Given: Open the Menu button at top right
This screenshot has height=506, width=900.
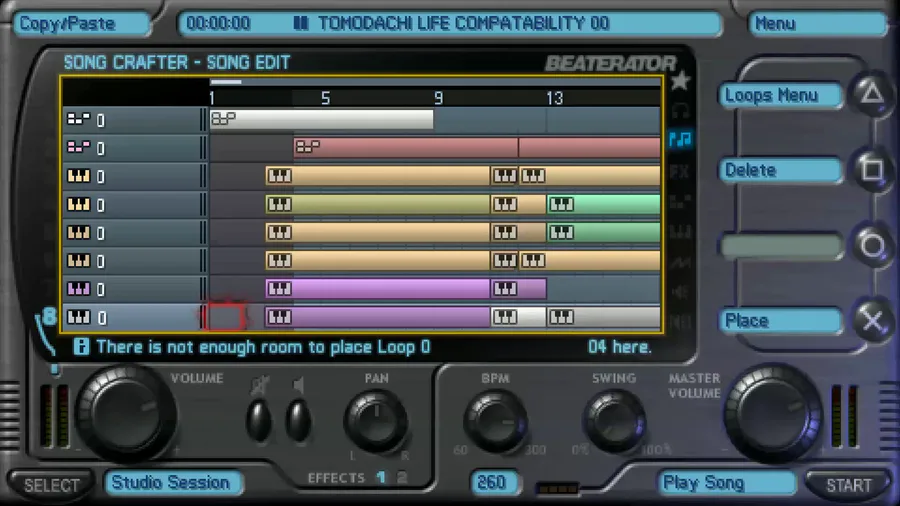Looking at the screenshot, I should coord(817,24).
